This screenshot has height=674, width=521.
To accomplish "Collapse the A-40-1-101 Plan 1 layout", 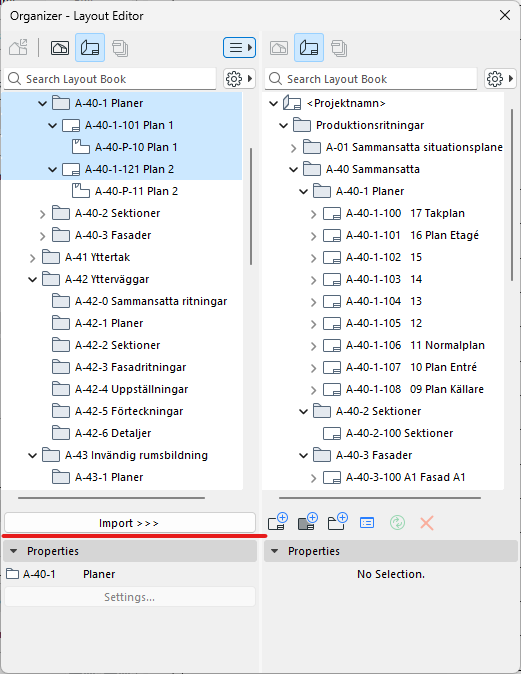I will [x=52, y=126].
